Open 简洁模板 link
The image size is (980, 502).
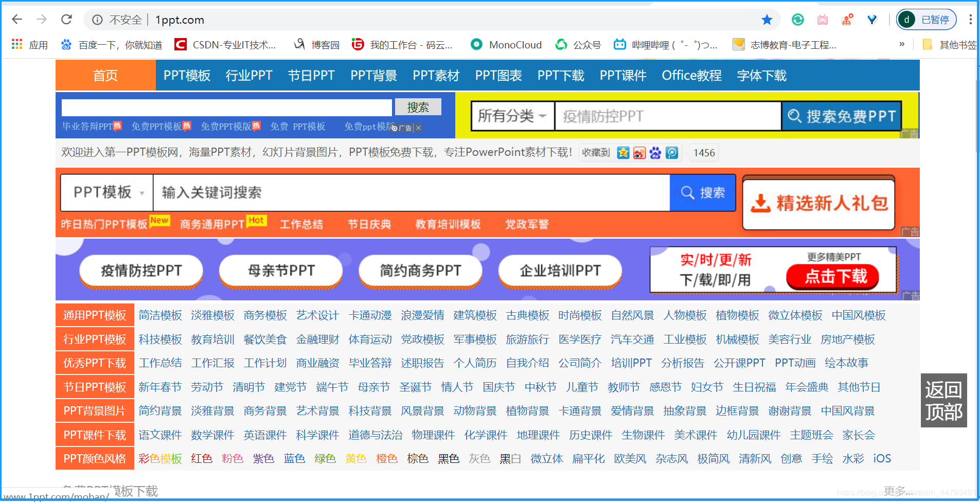pyautogui.click(x=160, y=315)
